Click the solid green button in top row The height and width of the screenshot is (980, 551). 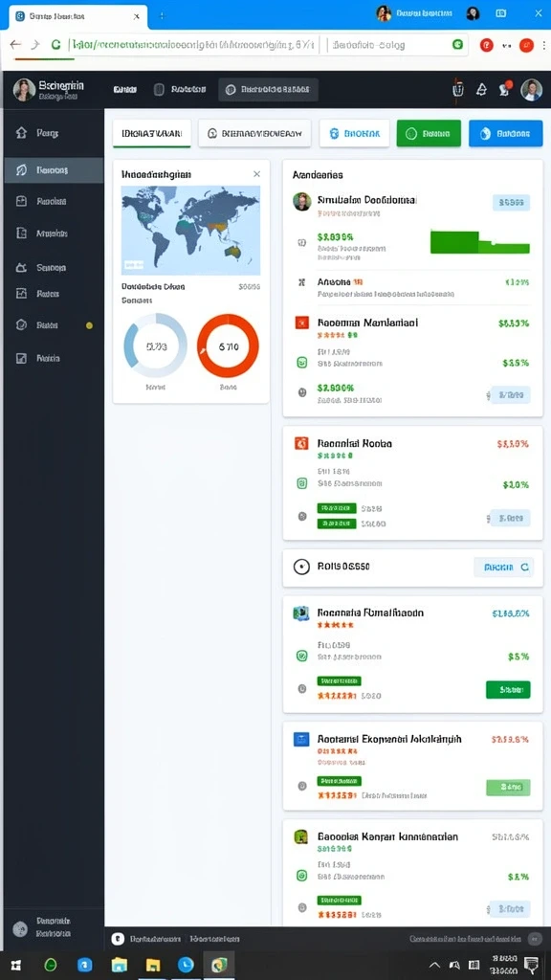click(429, 133)
